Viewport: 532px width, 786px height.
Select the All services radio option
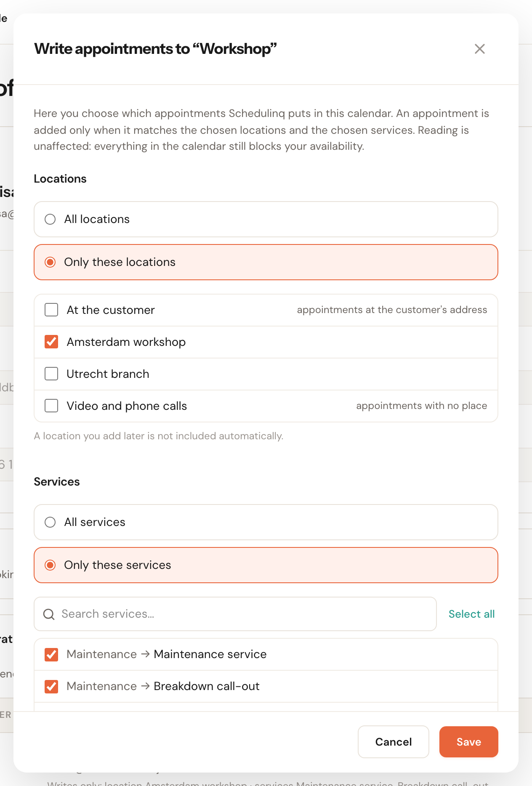266,522
